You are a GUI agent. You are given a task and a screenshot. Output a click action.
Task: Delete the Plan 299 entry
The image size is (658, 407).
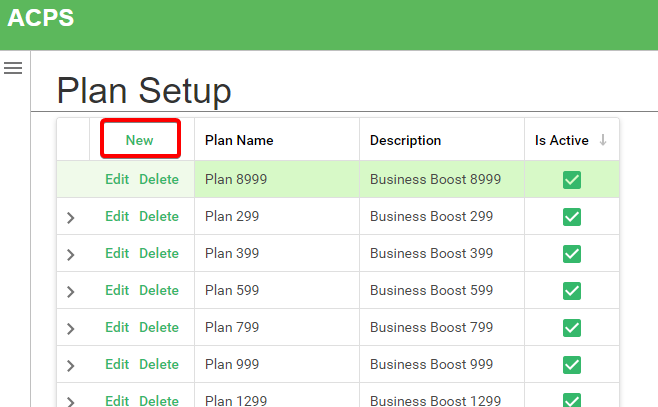pos(159,217)
